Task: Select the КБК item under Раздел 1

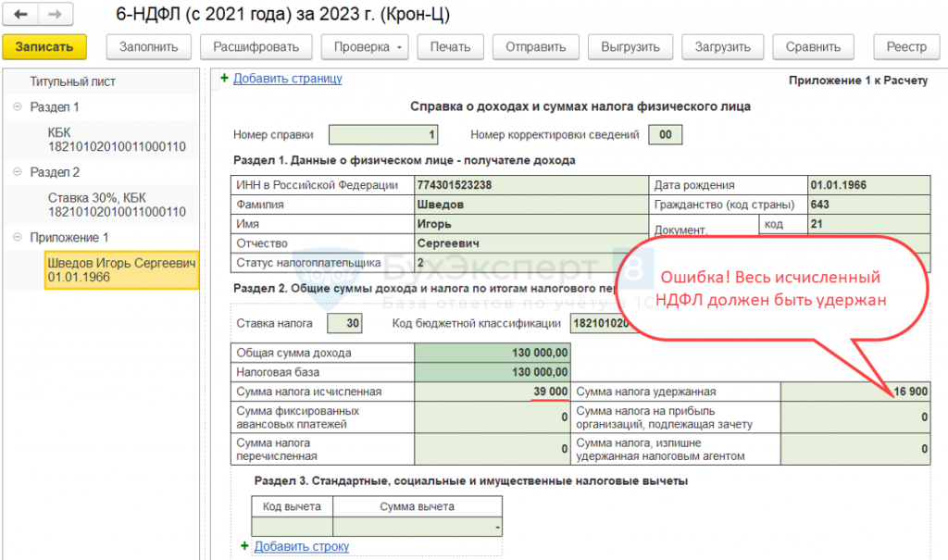Action: pyautogui.click(x=117, y=140)
